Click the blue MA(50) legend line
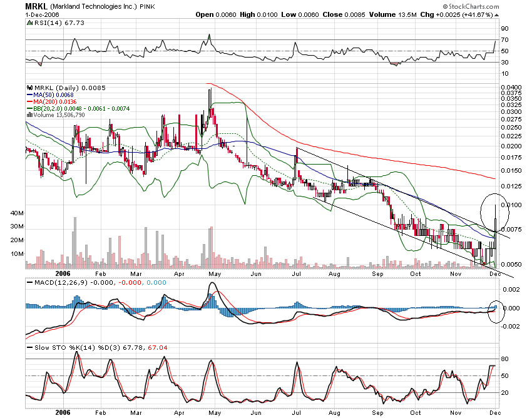Screen dimensions: 532x418 tap(29, 95)
